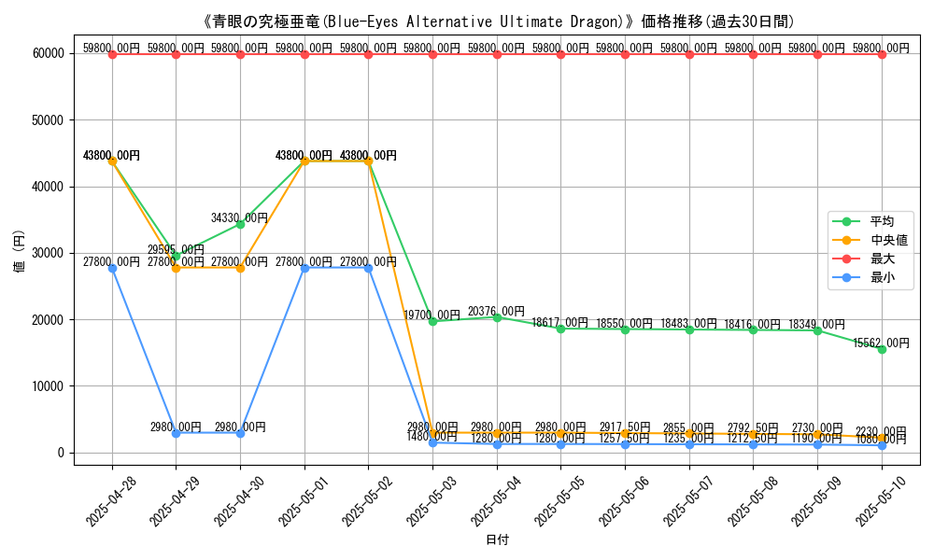The image size is (934, 560).
Task: Click the 2025-05-09 date tick label
Action: point(816,501)
